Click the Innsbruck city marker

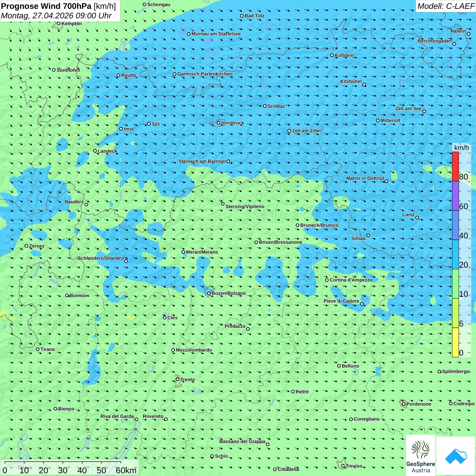[x=219, y=123]
